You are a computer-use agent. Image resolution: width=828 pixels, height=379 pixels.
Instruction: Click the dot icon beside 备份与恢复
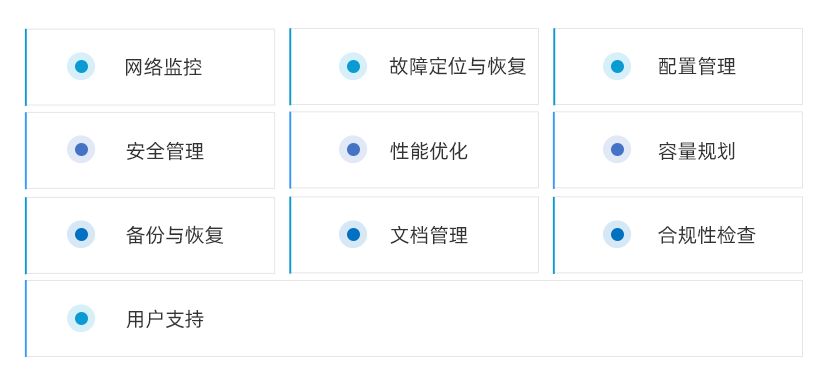coord(81,234)
